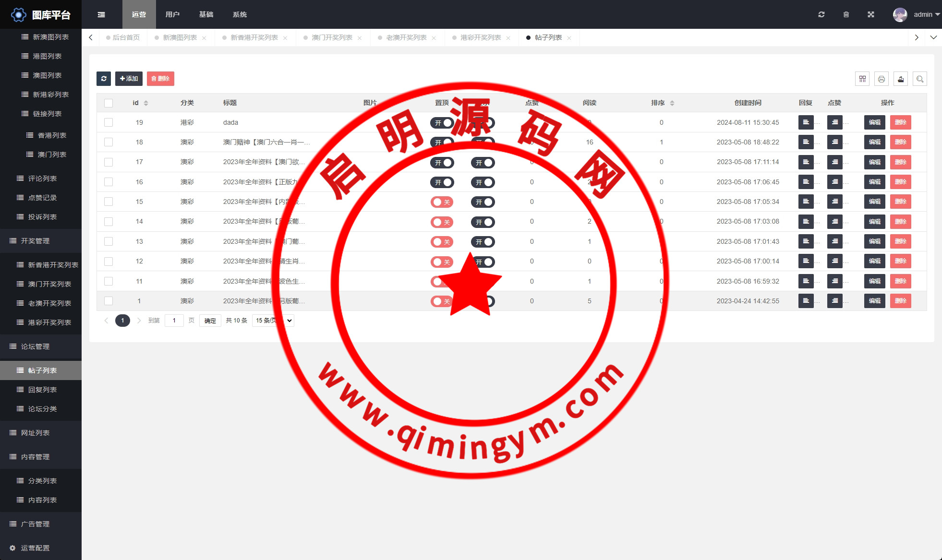Image resolution: width=942 pixels, height=560 pixels.
Task: Click the export table icon
Action: pyautogui.click(x=901, y=79)
